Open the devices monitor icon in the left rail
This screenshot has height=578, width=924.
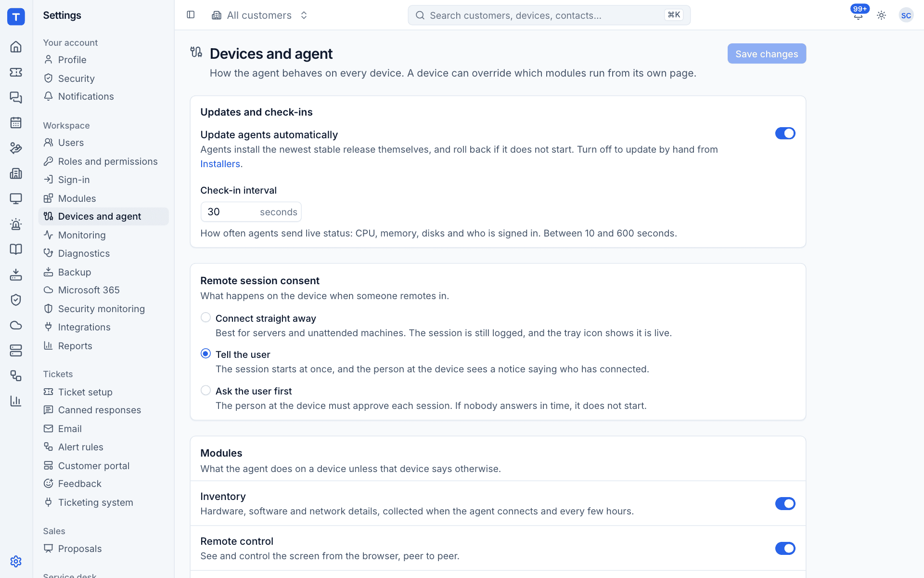pos(16,198)
